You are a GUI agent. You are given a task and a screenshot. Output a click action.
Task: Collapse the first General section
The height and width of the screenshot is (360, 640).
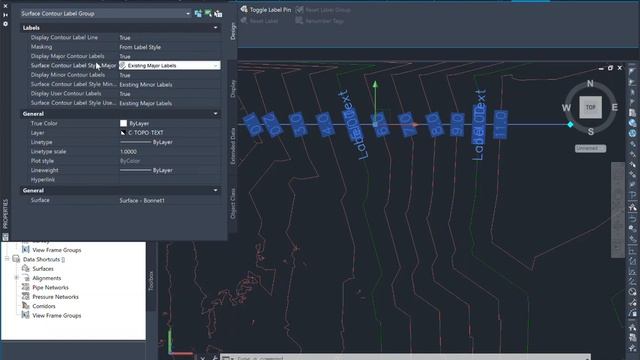point(216,114)
